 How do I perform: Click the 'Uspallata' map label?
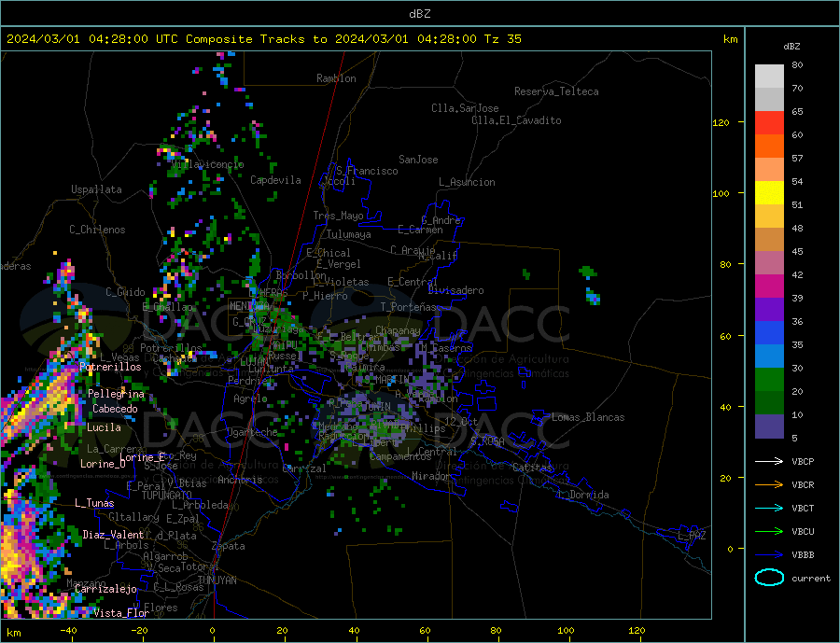pyautogui.click(x=96, y=189)
